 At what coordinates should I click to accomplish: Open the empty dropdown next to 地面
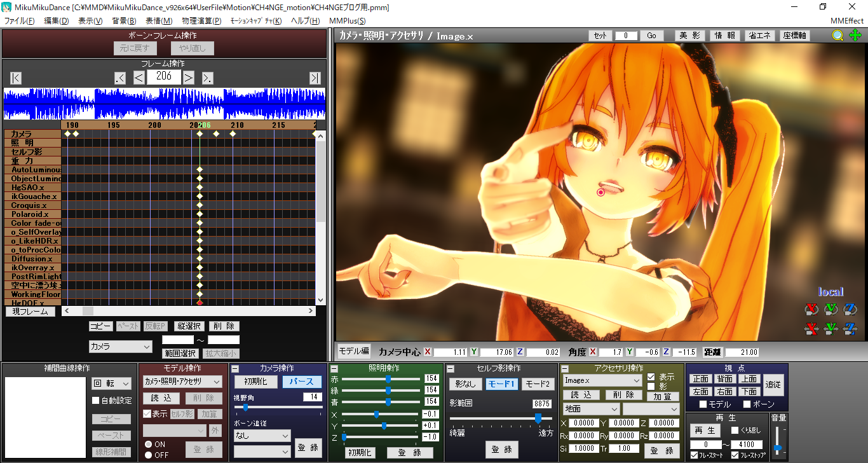pyautogui.click(x=651, y=409)
